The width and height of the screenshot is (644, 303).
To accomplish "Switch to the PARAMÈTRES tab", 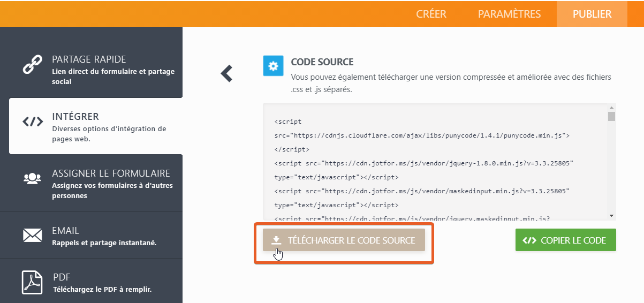I will [x=509, y=14].
